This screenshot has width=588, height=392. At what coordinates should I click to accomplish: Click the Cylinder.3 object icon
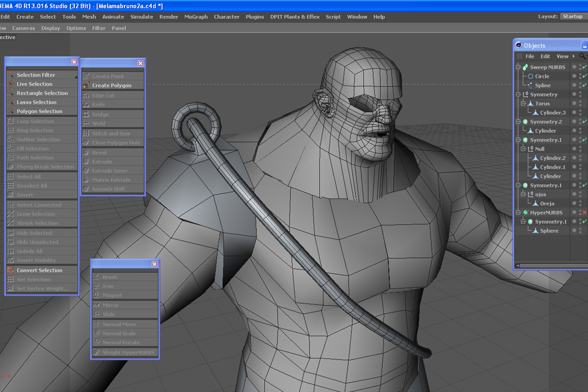coord(535,113)
